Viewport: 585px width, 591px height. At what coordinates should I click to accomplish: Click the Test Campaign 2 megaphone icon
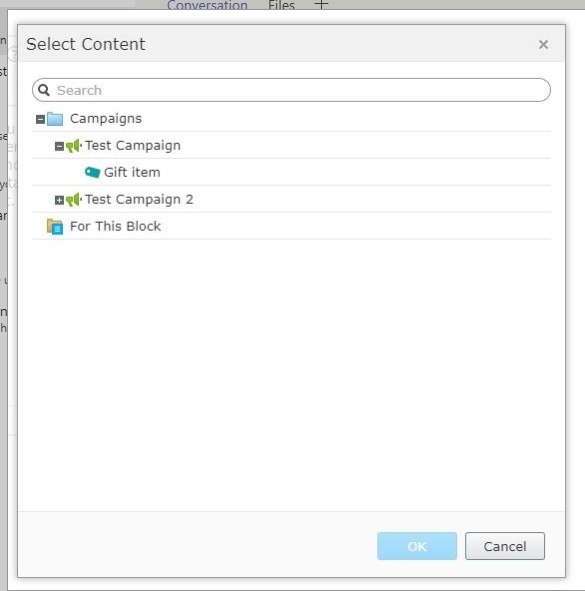click(x=74, y=199)
